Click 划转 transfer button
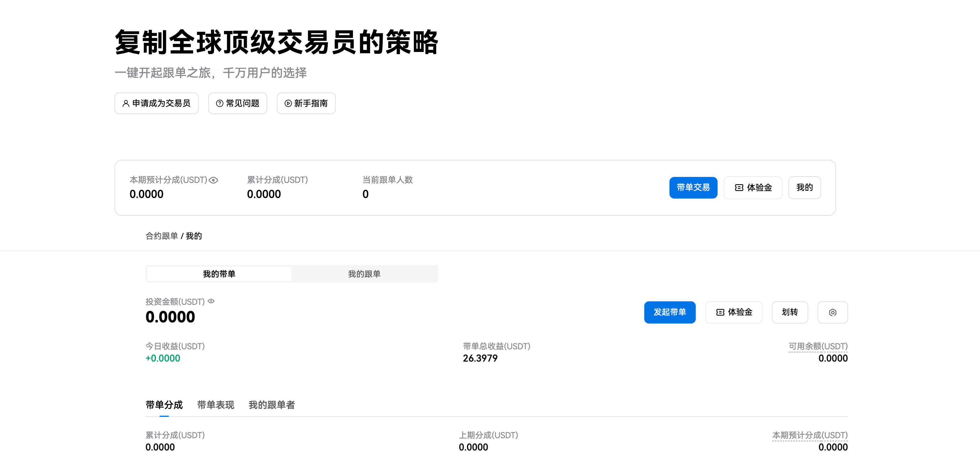 point(789,312)
